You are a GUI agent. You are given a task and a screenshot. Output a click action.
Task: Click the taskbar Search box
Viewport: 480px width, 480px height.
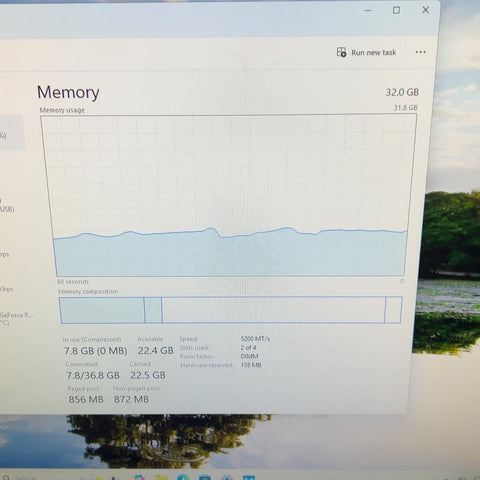(20, 477)
